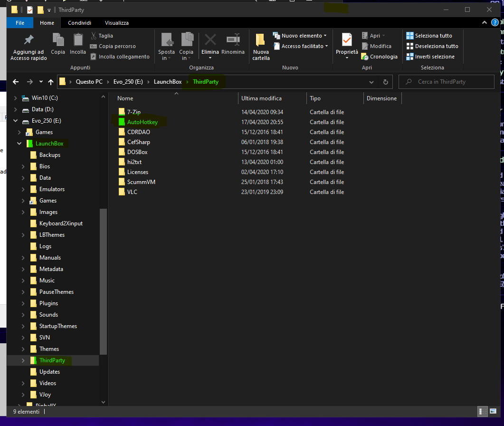Select StartupThemes in the navigation tree
Image resolution: width=504 pixels, height=426 pixels.
[x=58, y=326]
